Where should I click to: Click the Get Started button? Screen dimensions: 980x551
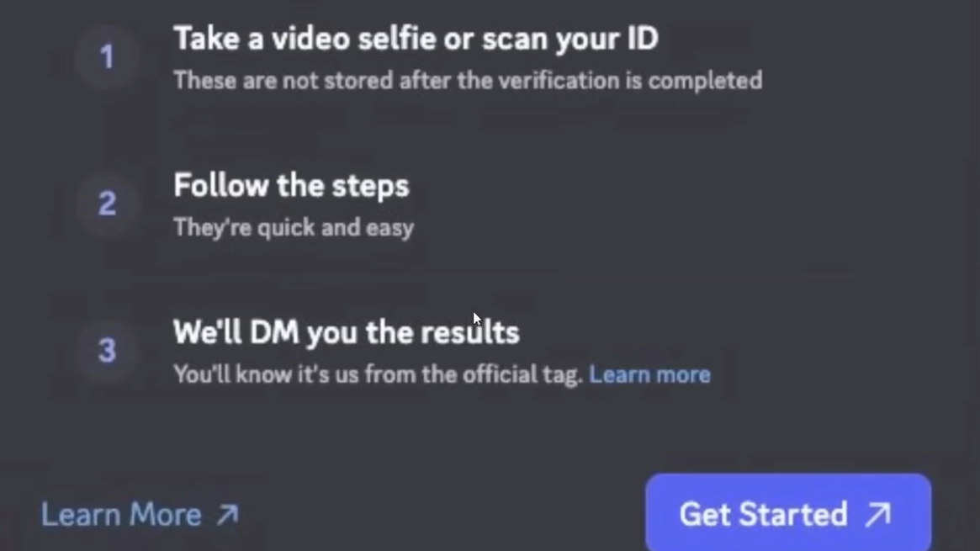(788, 512)
